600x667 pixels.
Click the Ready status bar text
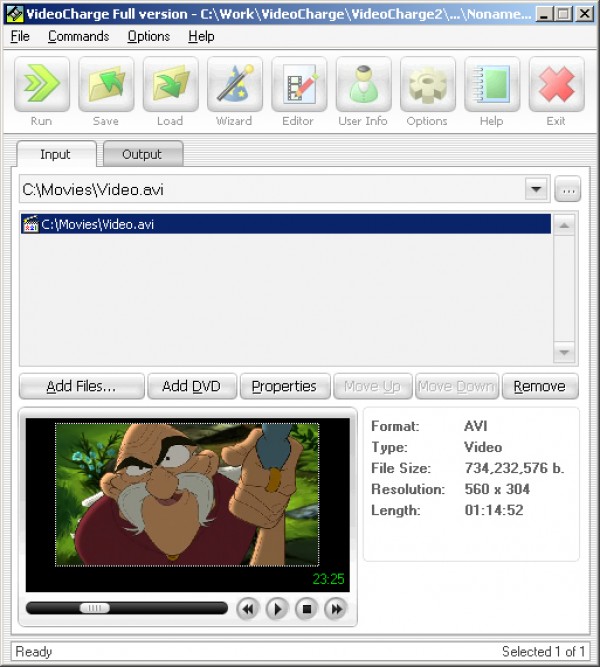34,651
